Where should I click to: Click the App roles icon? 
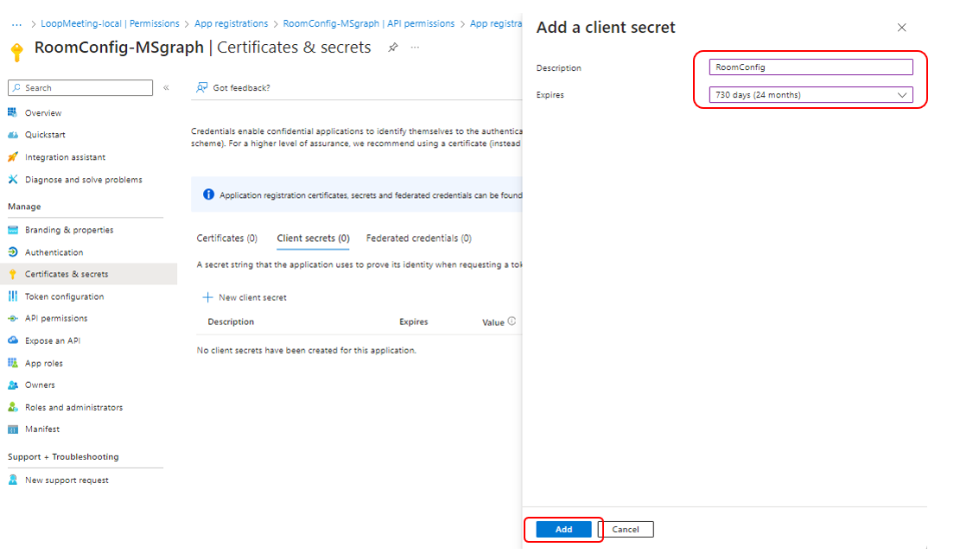12,363
